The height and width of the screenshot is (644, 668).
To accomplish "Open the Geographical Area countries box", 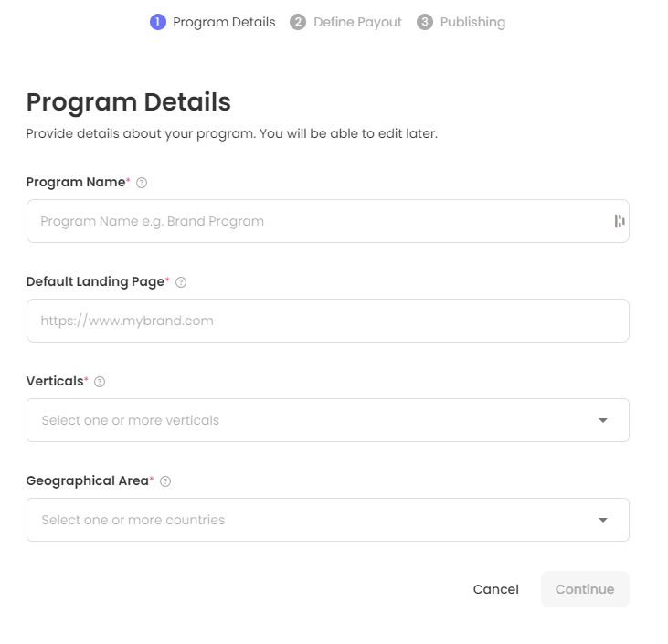I will (x=311, y=520).
